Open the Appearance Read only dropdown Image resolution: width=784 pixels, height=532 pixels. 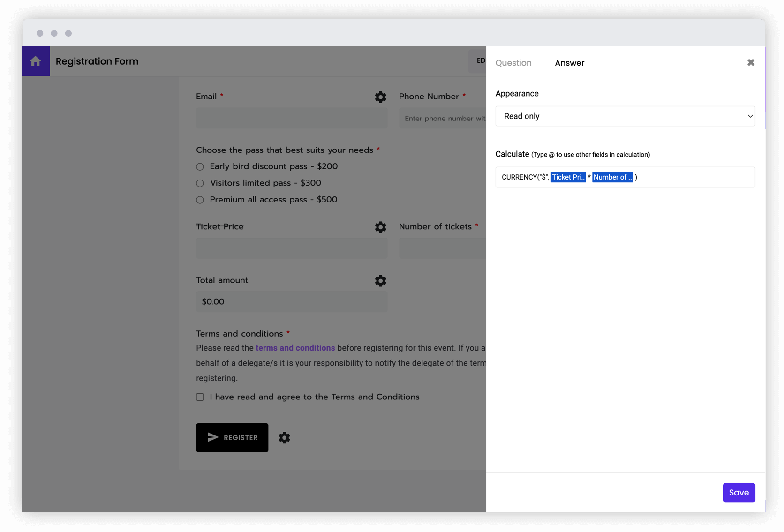pos(625,116)
